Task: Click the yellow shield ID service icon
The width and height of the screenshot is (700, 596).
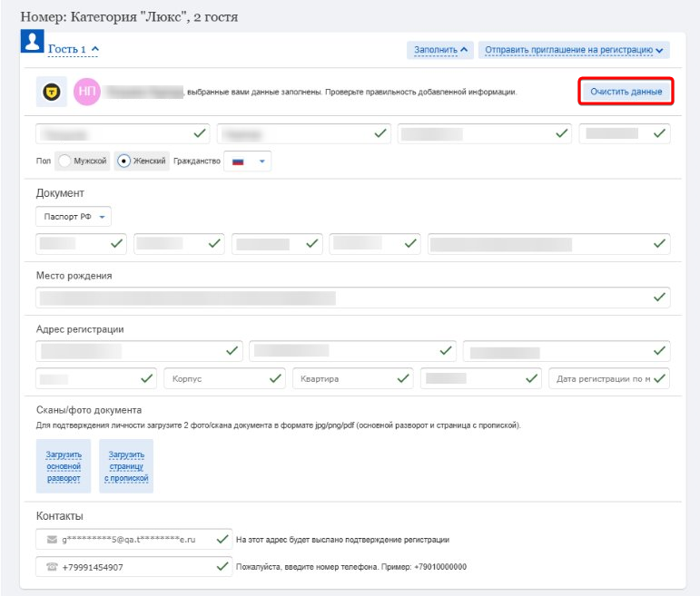Action: pyautogui.click(x=52, y=92)
